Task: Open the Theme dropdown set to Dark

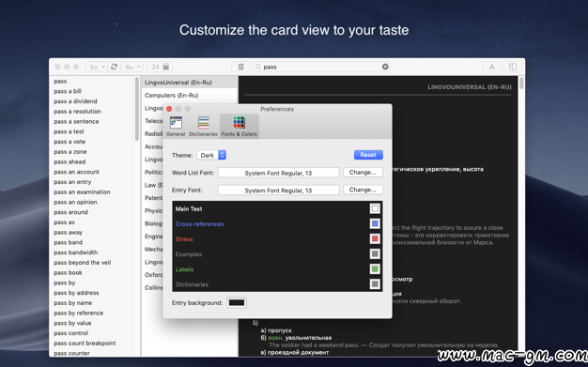Action: click(211, 155)
